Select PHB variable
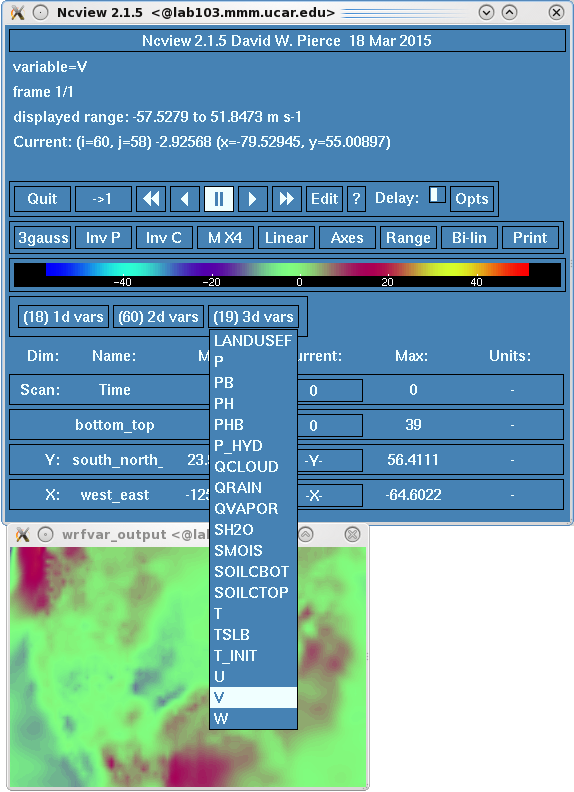Screen dimensions: 574x792 (x=253, y=425)
